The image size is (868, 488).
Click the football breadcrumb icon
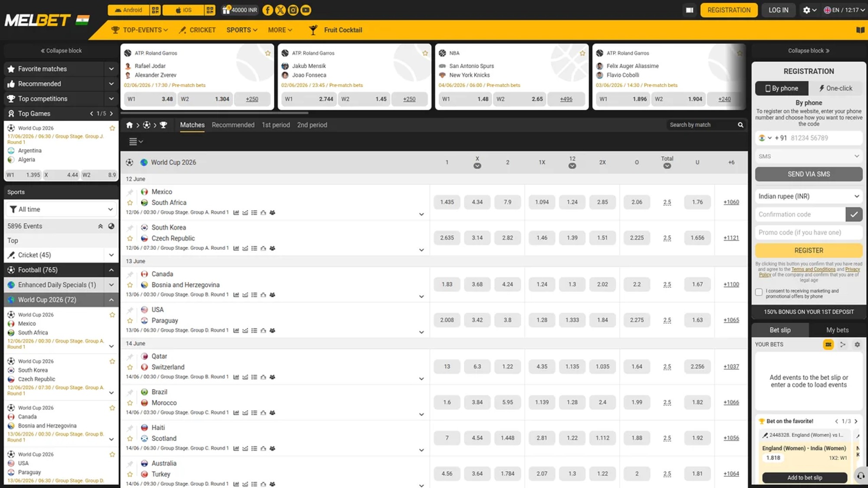[x=147, y=125]
